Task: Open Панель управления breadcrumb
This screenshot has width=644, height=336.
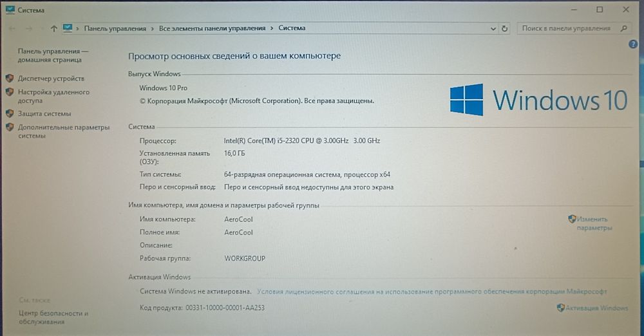Action: (x=115, y=28)
